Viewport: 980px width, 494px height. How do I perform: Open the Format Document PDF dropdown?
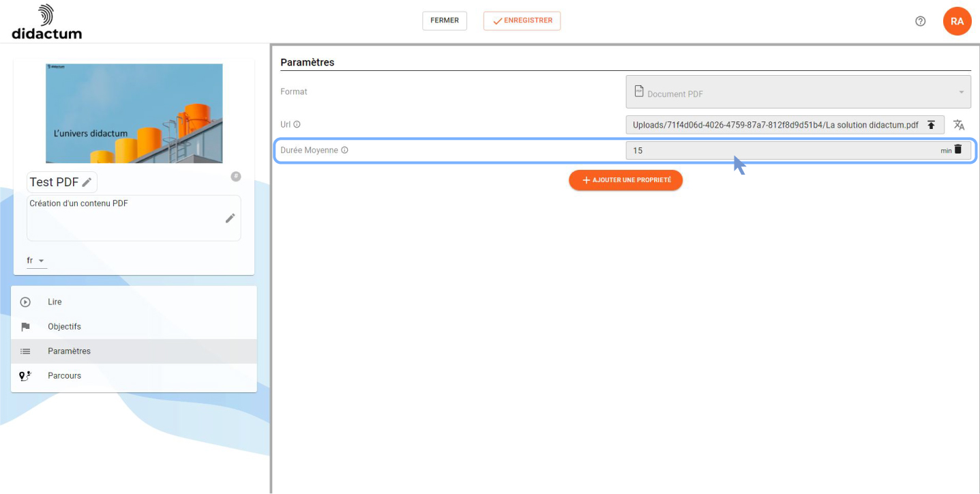click(798, 92)
